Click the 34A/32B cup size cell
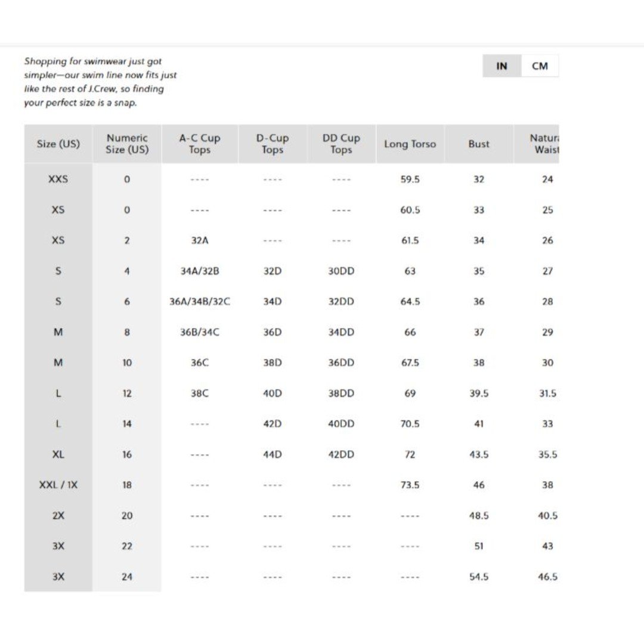 [200, 271]
